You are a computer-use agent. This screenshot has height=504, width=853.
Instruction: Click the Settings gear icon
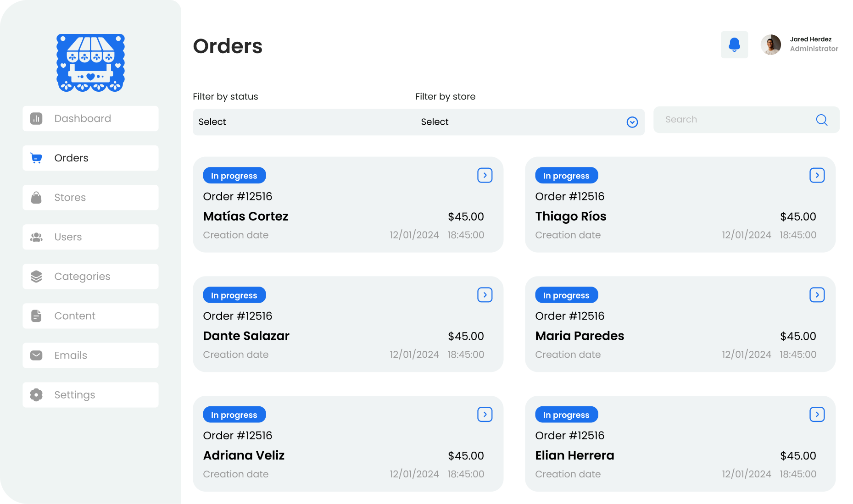point(36,394)
